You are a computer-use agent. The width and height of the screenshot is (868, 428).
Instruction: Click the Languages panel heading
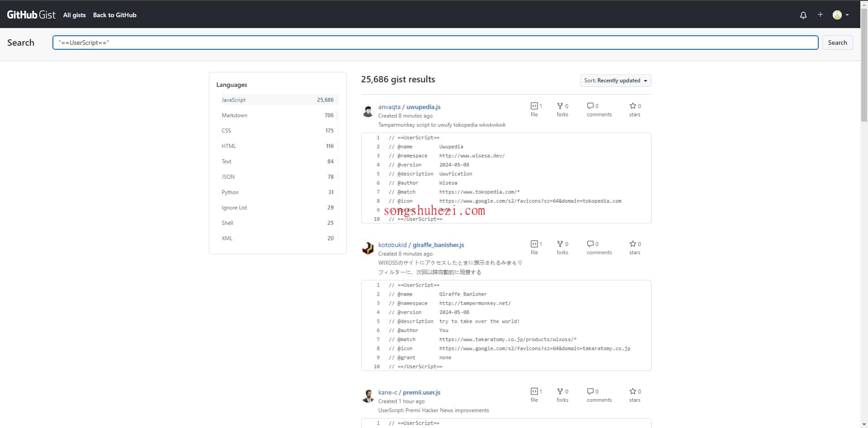point(231,85)
